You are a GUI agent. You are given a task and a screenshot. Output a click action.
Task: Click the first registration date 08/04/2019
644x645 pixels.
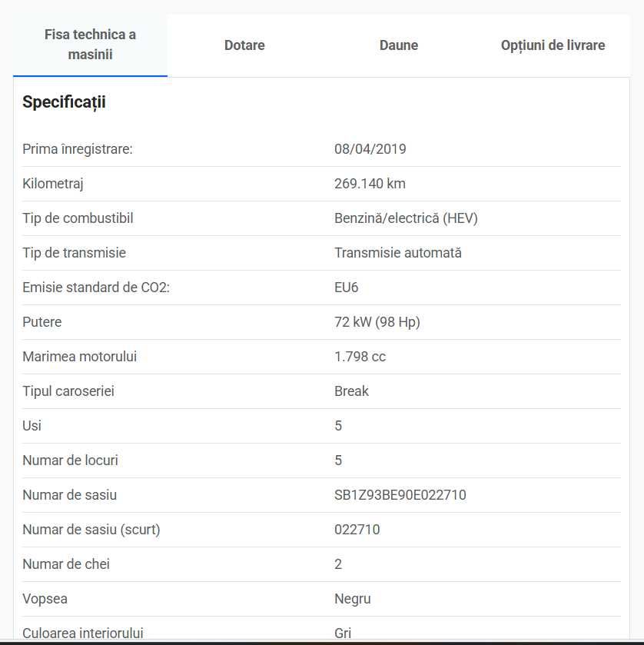[x=370, y=149]
